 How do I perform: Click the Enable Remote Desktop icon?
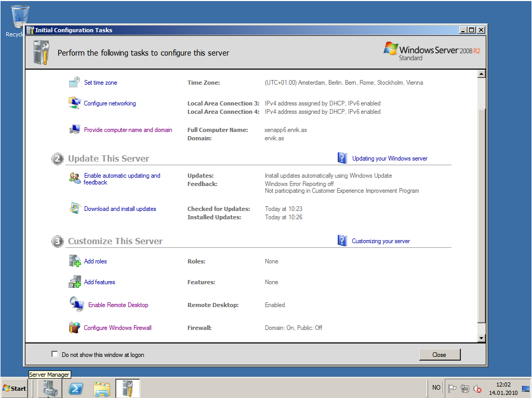point(77,304)
